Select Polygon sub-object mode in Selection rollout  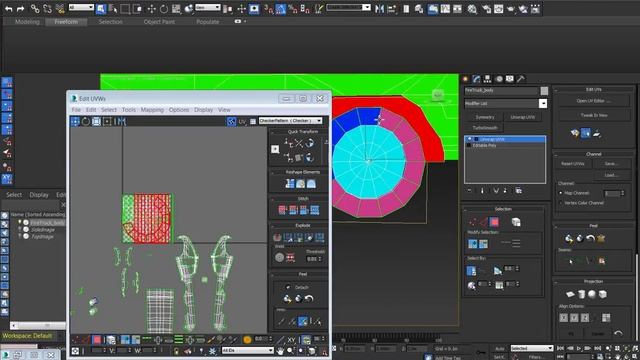point(494,222)
